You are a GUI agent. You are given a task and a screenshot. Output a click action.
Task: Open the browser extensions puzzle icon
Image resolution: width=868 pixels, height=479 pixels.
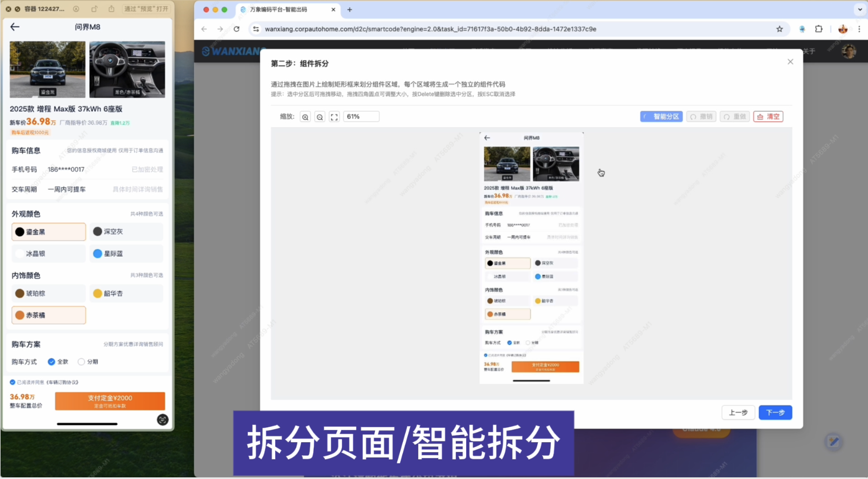pyautogui.click(x=818, y=29)
